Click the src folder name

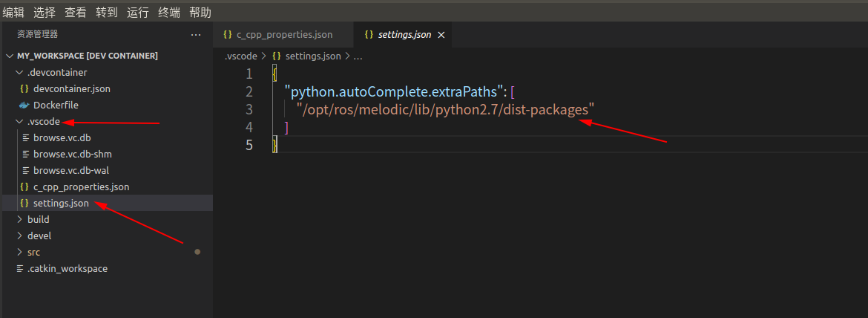coord(34,252)
